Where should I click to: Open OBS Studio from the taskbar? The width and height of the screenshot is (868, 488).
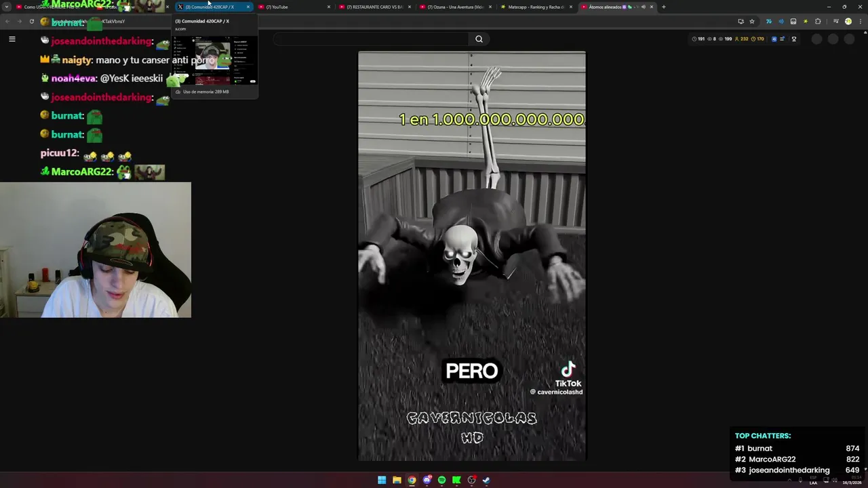pos(472,480)
